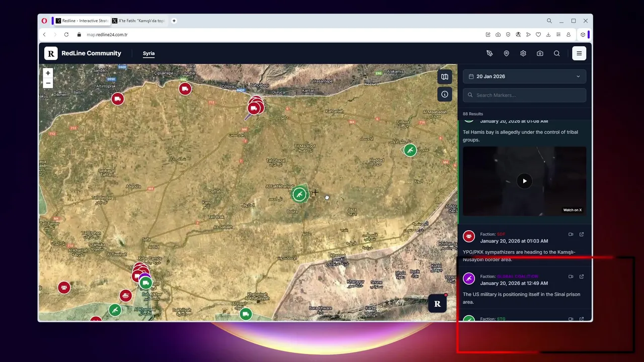Select green truck marker near Al Hawl
This screenshot has width=644, height=362.
coord(246,314)
